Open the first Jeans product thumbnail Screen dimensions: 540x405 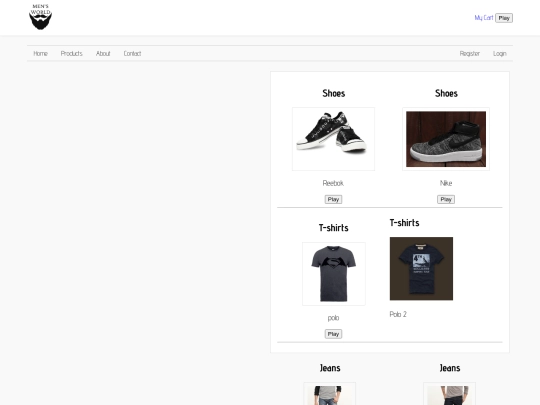point(330,394)
